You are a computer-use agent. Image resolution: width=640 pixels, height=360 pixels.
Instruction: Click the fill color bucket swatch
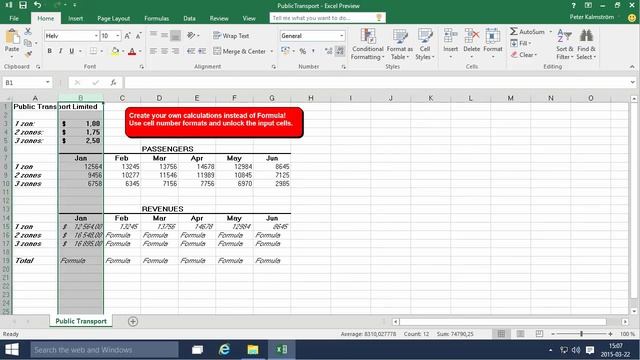(x=115, y=51)
